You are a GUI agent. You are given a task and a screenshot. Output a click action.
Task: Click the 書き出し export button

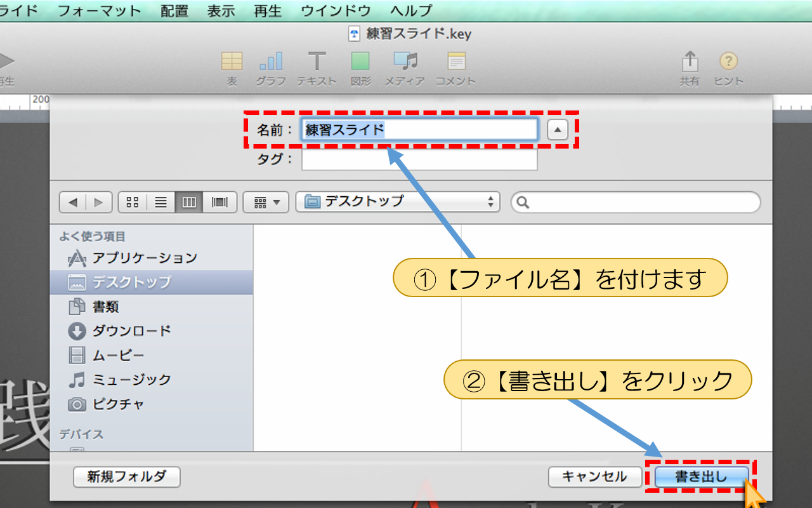[702, 477]
